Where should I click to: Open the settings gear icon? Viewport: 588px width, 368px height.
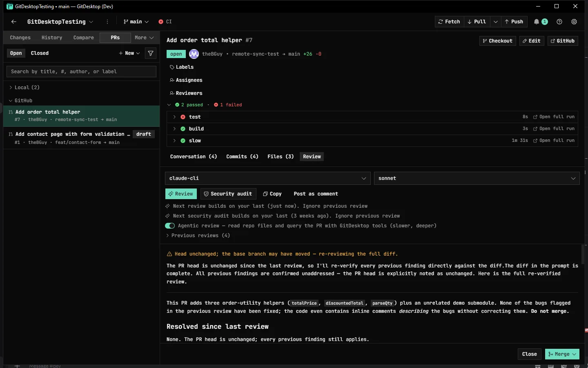[574, 22]
